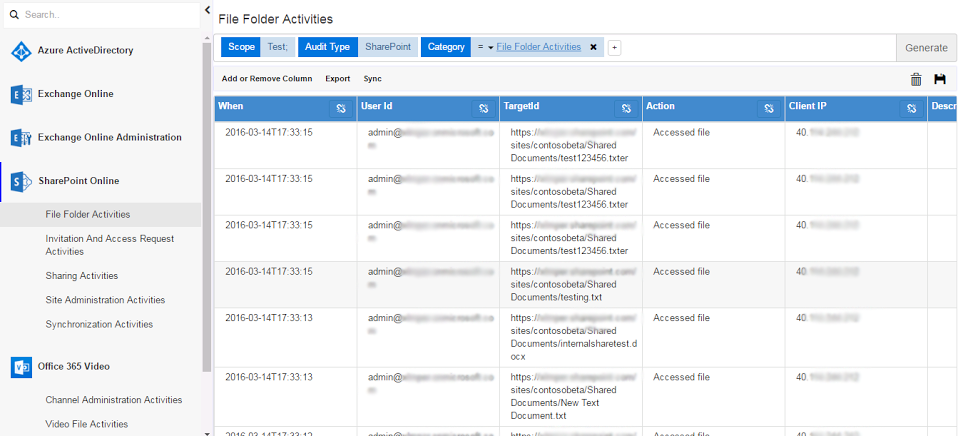Viewport: 958px width, 436px height.
Task: Click the trash delete icon
Action: pyautogui.click(x=916, y=79)
